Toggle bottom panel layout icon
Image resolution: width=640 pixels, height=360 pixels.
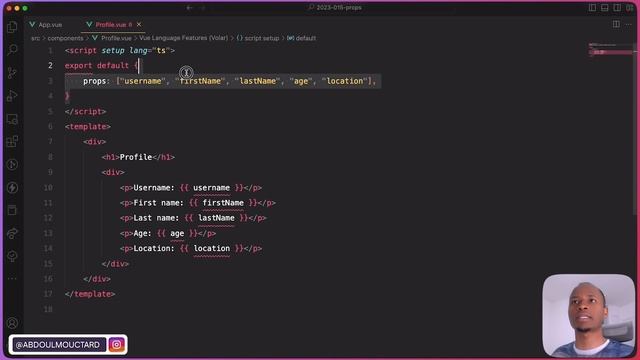(604, 8)
